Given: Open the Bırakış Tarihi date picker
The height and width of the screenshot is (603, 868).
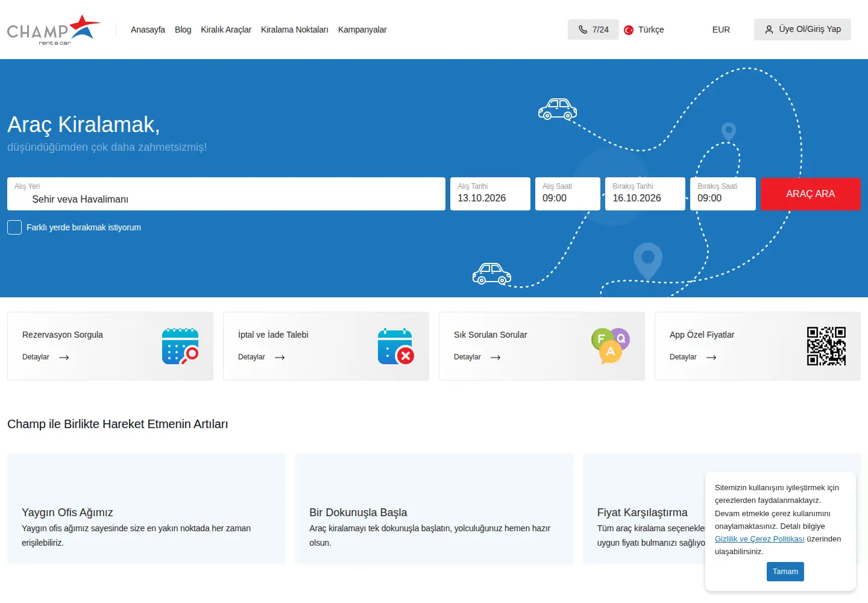Looking at the screenshot, I should click(645, 194).
